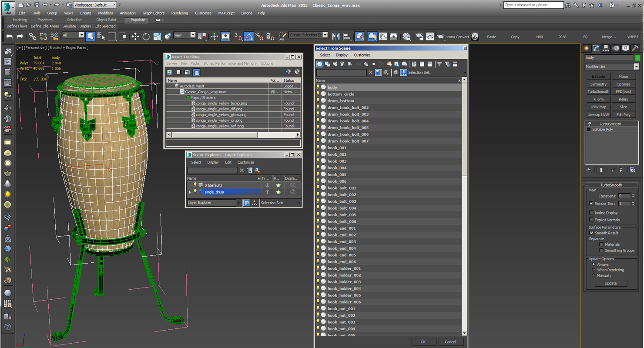Click Configure Modifier Sets icon
644x348 pixels.
(633, 170)
